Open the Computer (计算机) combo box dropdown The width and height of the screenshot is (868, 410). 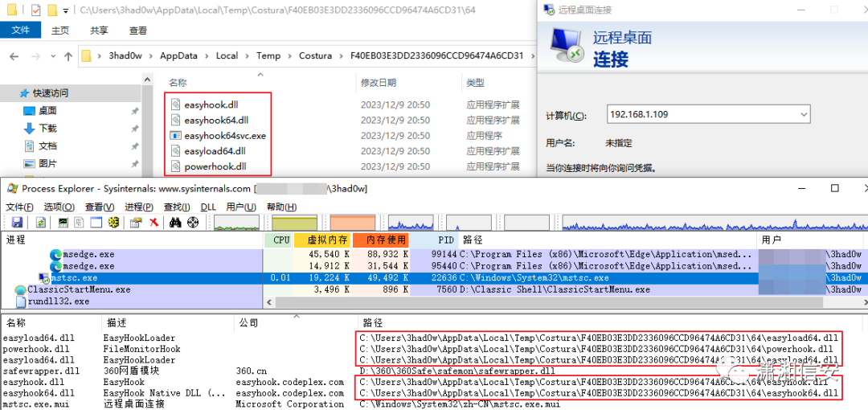[805, 115]
